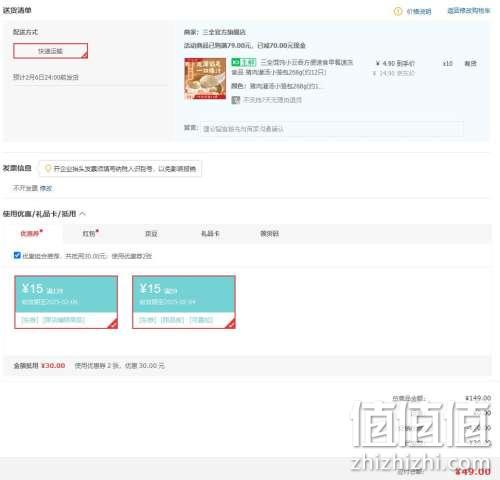
Task: Open the steamed bun product thumbnail
Action: pyautogui.click(x=205, y=79)
